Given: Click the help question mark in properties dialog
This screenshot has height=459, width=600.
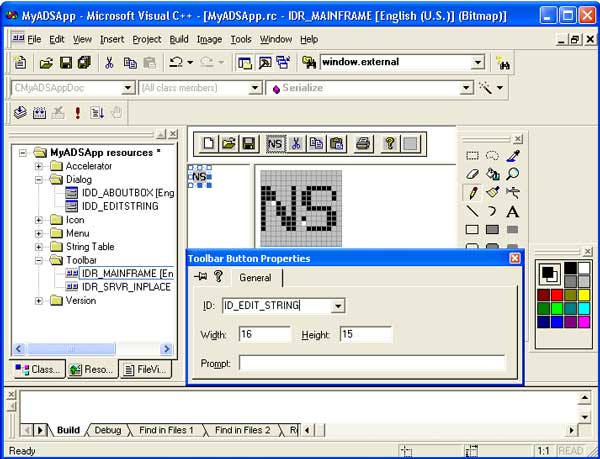Looking at the screenshot, I should pyautogui.click(x=218, y=276).
